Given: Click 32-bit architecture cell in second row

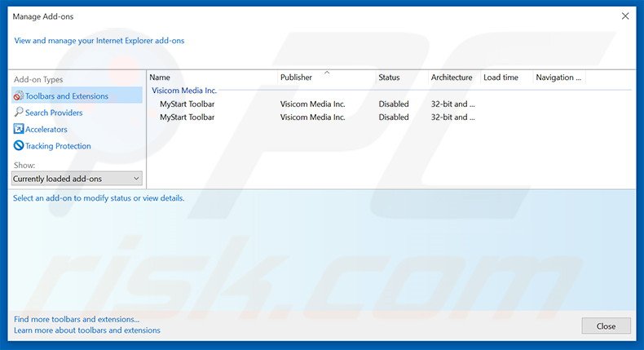Looking at the screenshot, I should (452, 117).
